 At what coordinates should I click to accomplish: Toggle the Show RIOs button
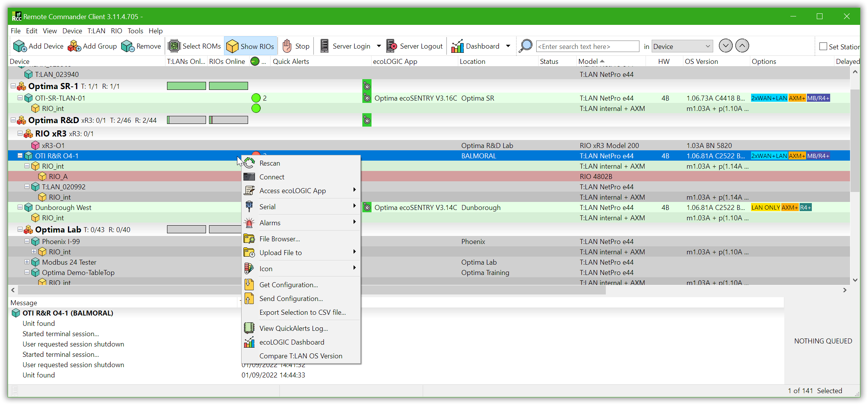(x=250, y=46)
